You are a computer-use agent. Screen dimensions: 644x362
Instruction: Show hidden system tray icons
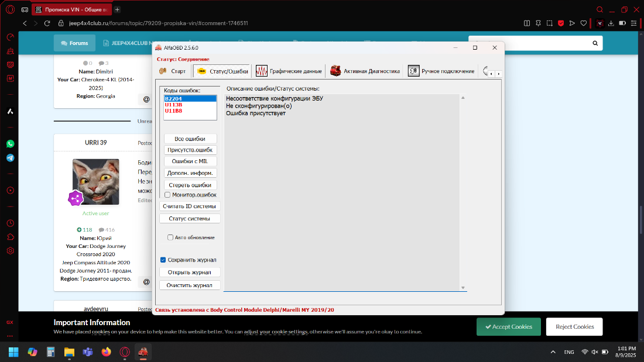click(x=553, y=352)
